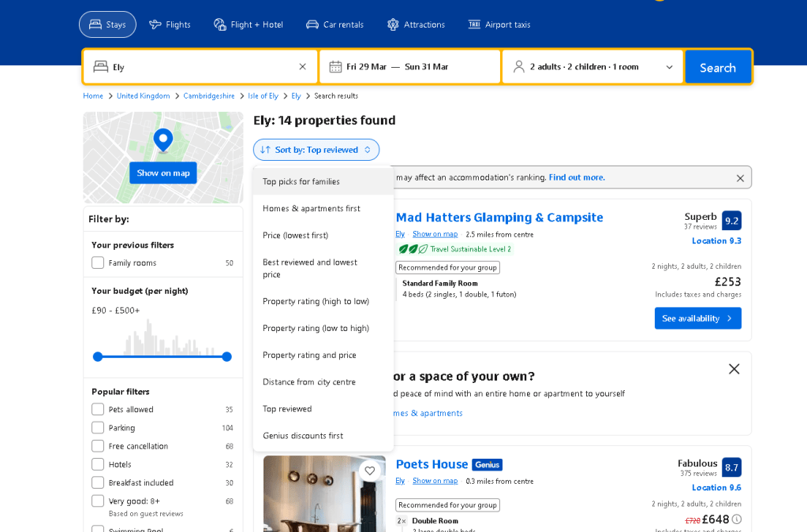Tick the Pets allowed checkbox
This screenshot has height=532, width=807.
[98, 409]
